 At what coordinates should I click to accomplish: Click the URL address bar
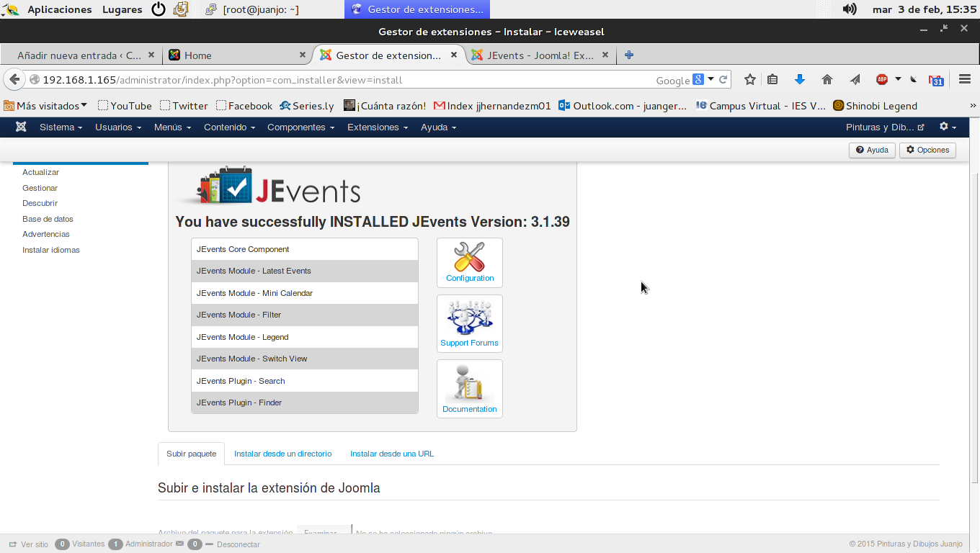[346, 80]
